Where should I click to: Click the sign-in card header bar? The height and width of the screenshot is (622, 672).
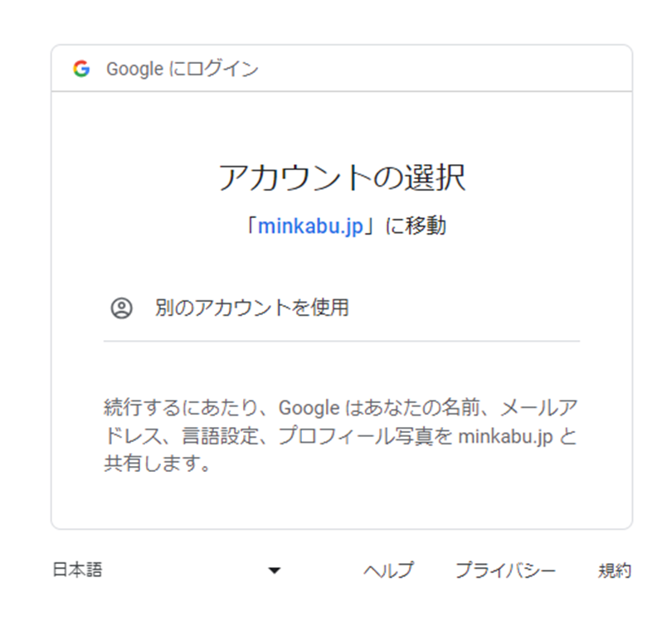click(342, 69)
